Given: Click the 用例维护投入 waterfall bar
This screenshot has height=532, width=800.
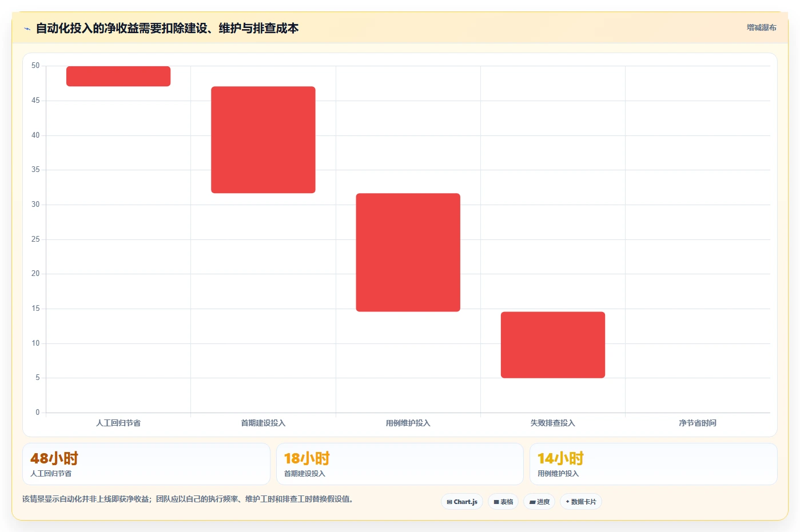Looking at the screenshot, I should tap(408, 252).
